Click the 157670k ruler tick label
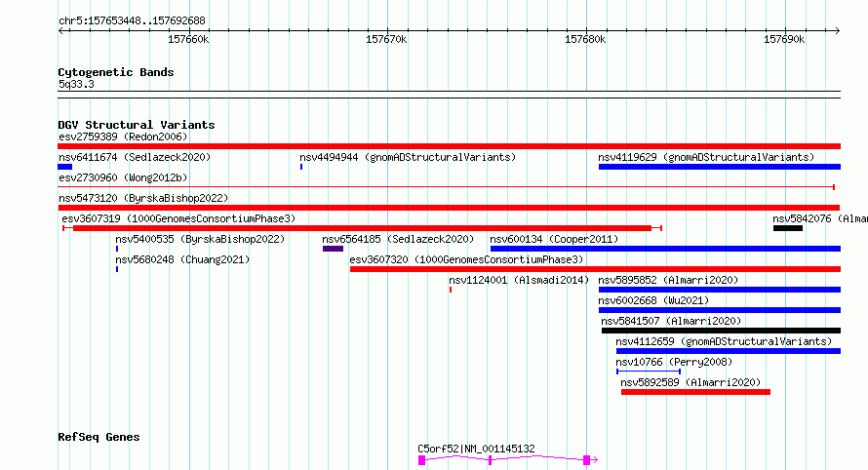This screenshot has width=868, height=470. click(x=386, y=39)
